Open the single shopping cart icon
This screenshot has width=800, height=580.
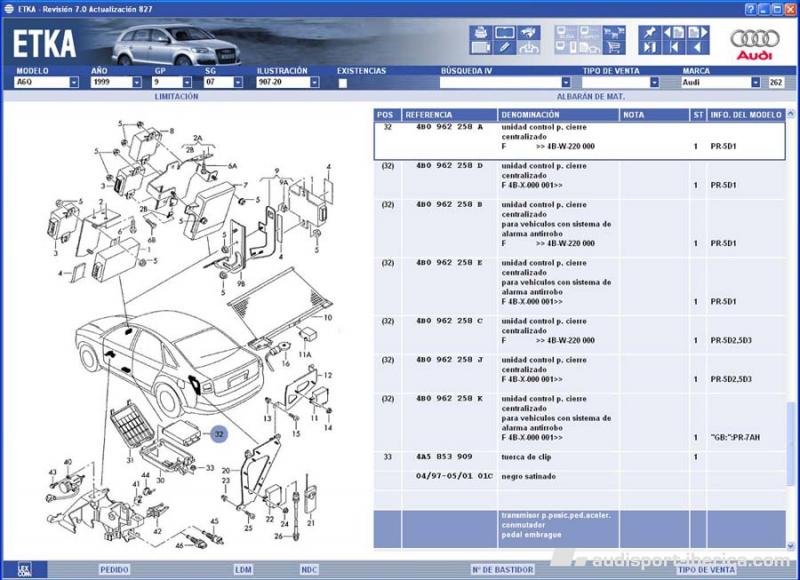[614, 48]
